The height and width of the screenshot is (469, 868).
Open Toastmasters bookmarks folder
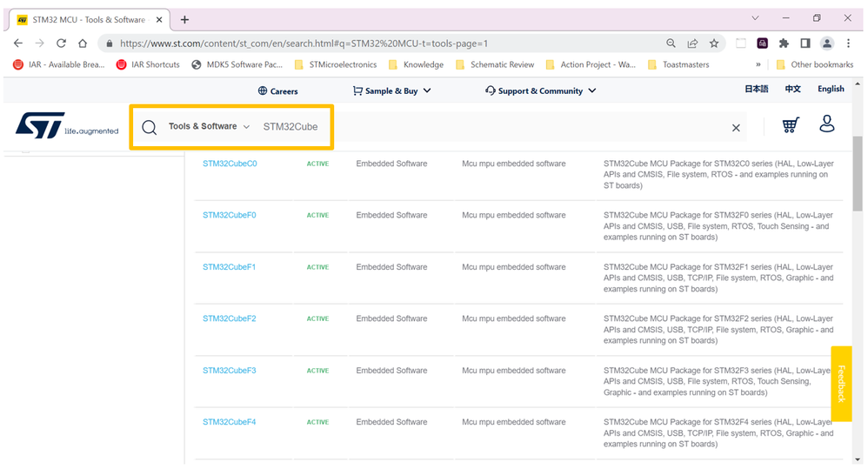click(x=678, y=64)
